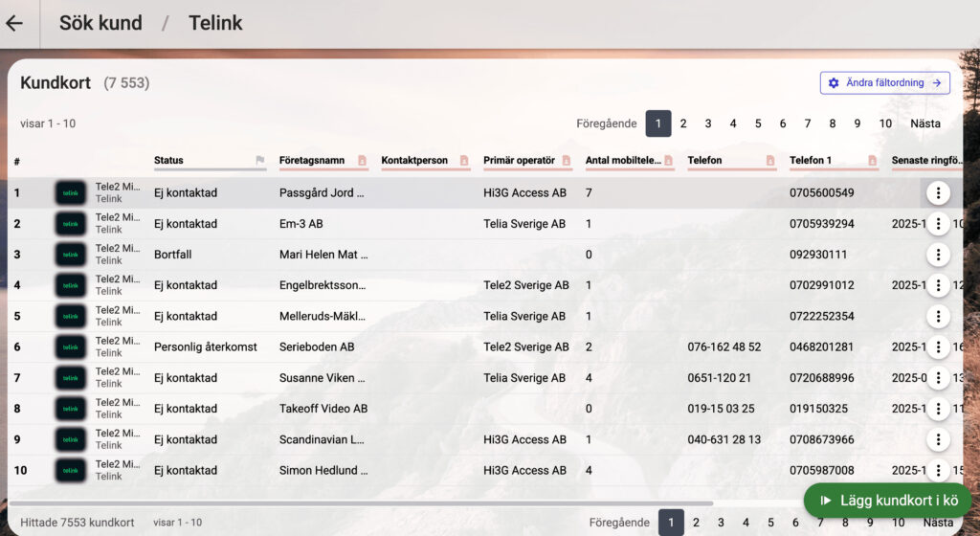Image resolution: width=980 pixels, height=536 pixels.
Task: Open more options for Passgård Jord row
Action: coord(938,193)
